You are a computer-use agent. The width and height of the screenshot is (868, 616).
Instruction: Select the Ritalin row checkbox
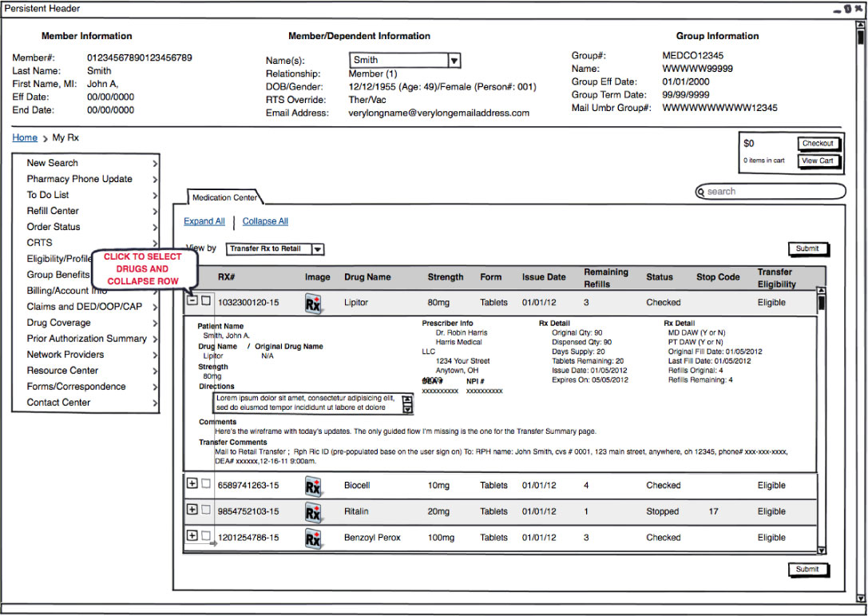click(206, 510)
